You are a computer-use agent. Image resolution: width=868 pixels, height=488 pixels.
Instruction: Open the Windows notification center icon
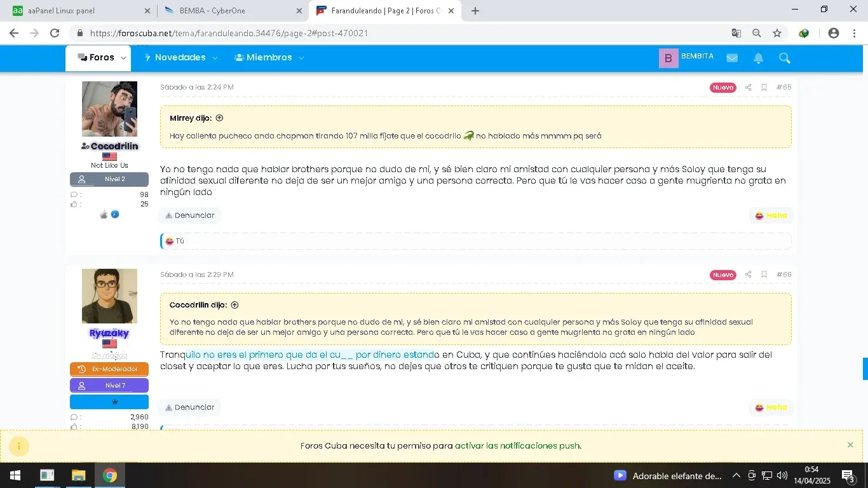click(848, 475)
